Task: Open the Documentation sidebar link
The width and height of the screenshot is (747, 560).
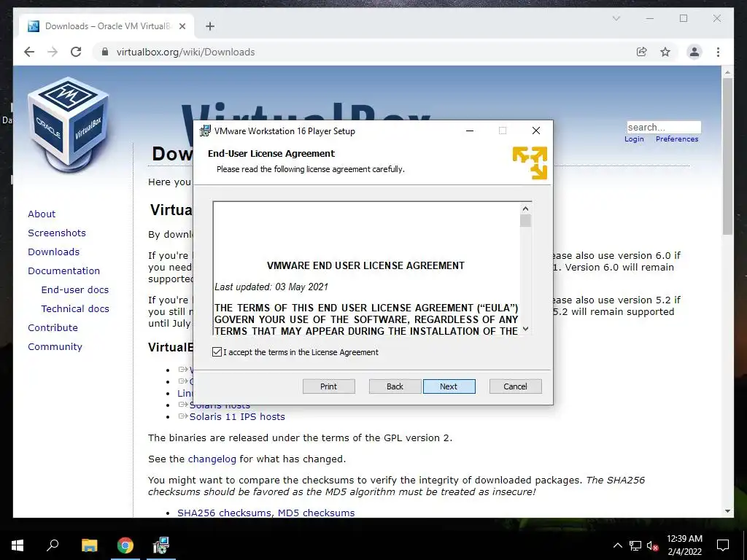Action: 64,271
